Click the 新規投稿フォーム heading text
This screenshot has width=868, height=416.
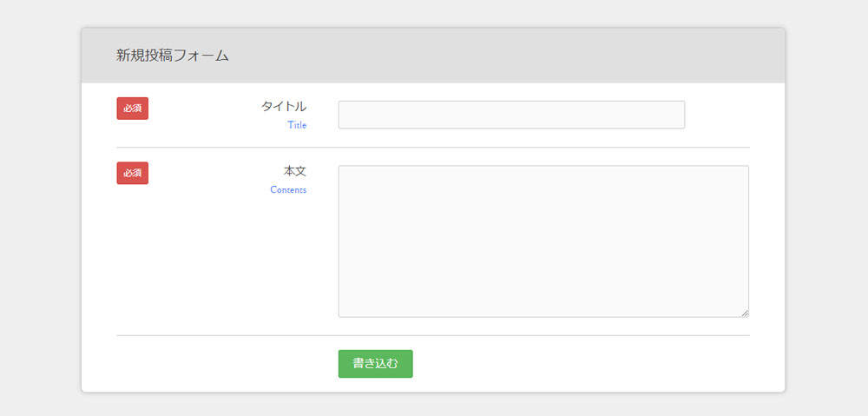(173, 56)
